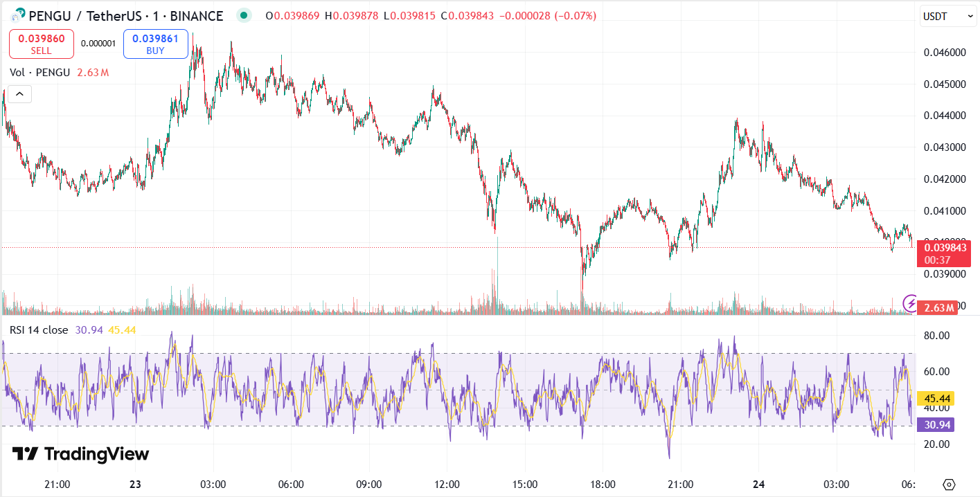Click the purple lightning bolt icon
The height and width of the screenshot is (497, 980).
point(911,302)
